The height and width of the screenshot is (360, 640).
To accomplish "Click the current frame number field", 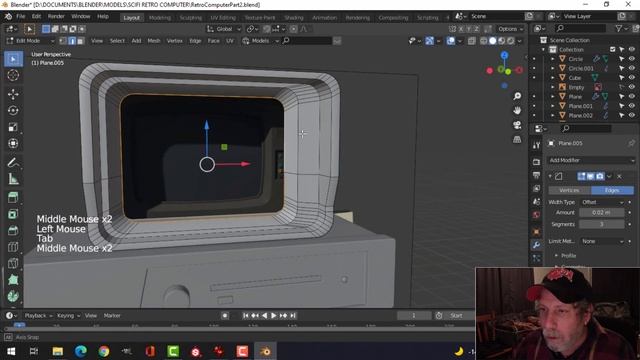I will click(413, 316).
